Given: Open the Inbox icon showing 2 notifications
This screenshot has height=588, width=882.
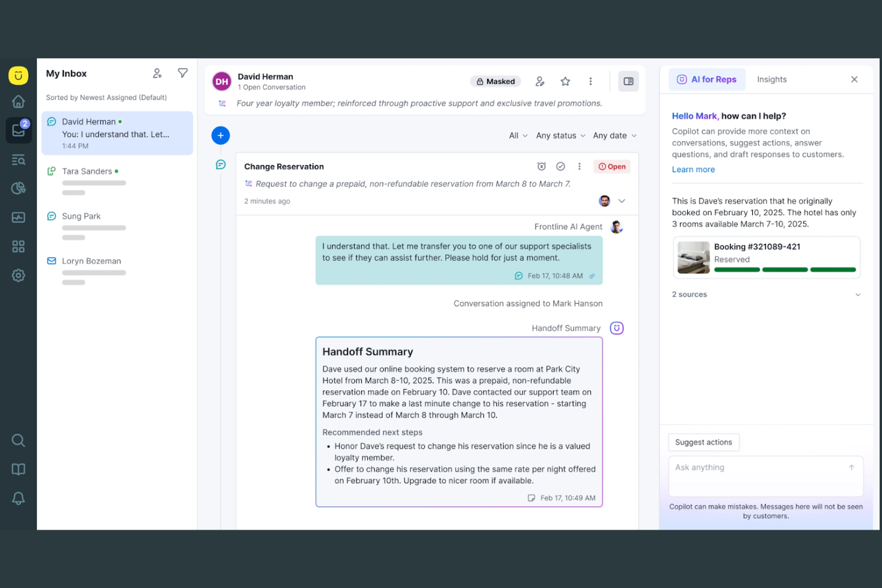Looking at the screenshot, I should [x=18, y=130].
